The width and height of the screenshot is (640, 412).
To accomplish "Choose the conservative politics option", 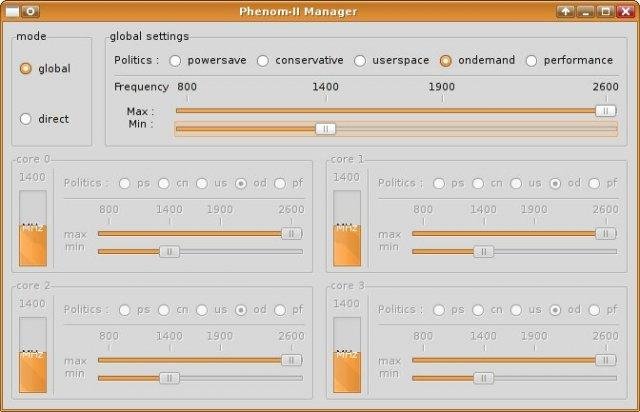I will [263, 61].
